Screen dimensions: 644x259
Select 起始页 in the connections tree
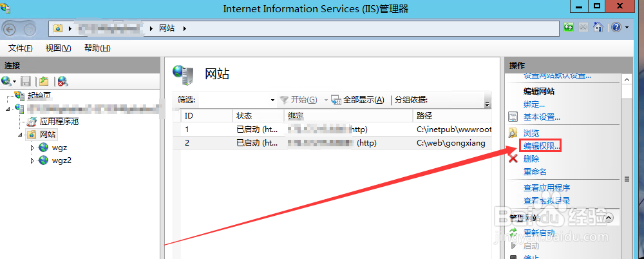[x=39, y=96]
